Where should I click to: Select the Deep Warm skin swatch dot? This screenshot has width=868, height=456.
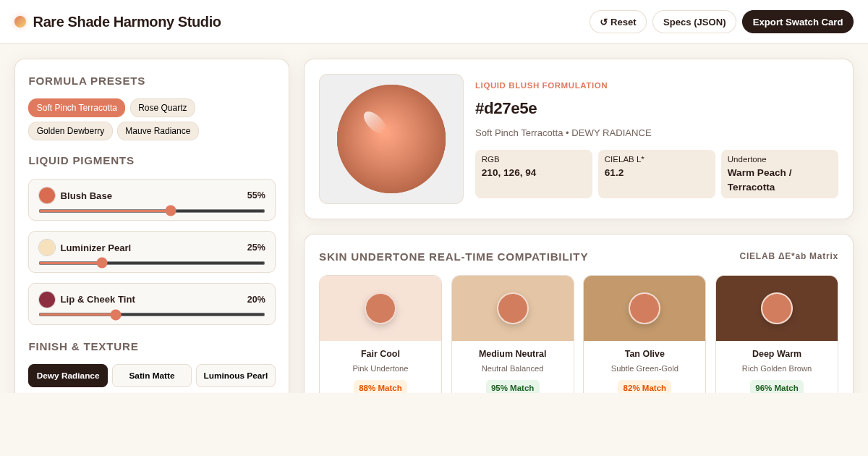click(x=777, y=308)
